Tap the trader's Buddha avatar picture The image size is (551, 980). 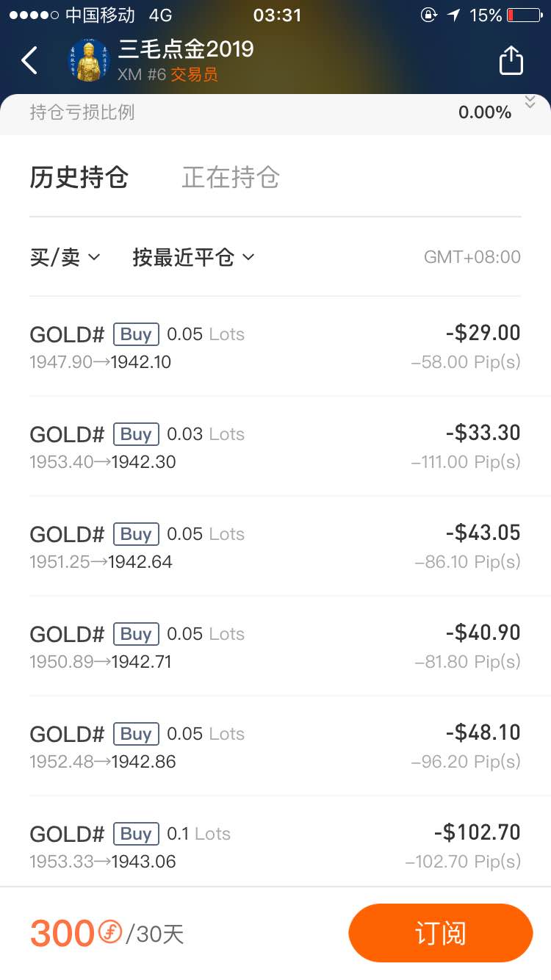pos(87,60)
